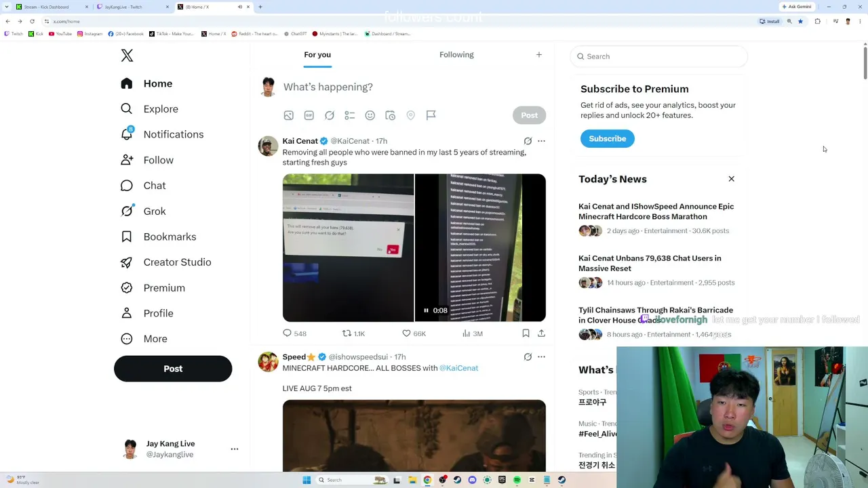The image size is (868, 488).
Task: Open the Ask Gemini button
Action: (797, 7)
